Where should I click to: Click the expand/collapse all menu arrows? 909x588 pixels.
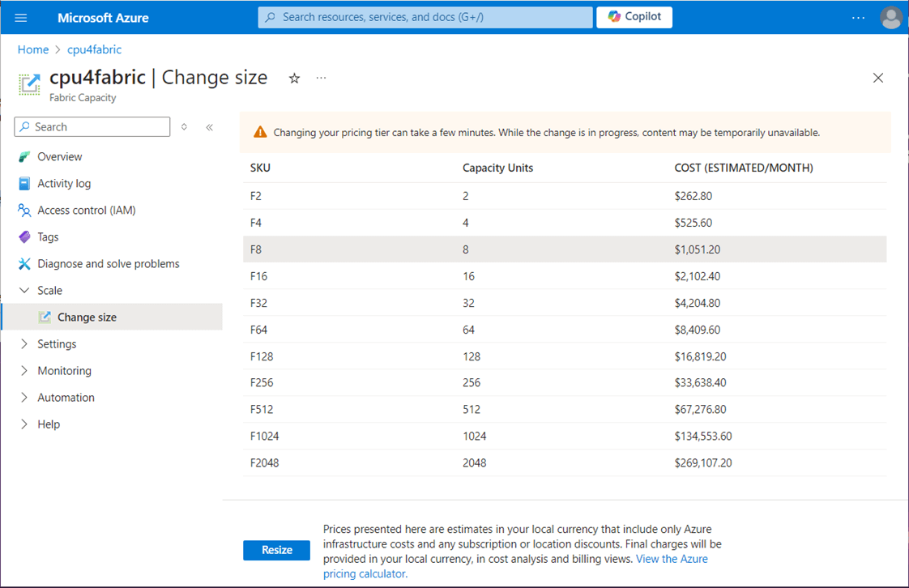coord(185,127)
